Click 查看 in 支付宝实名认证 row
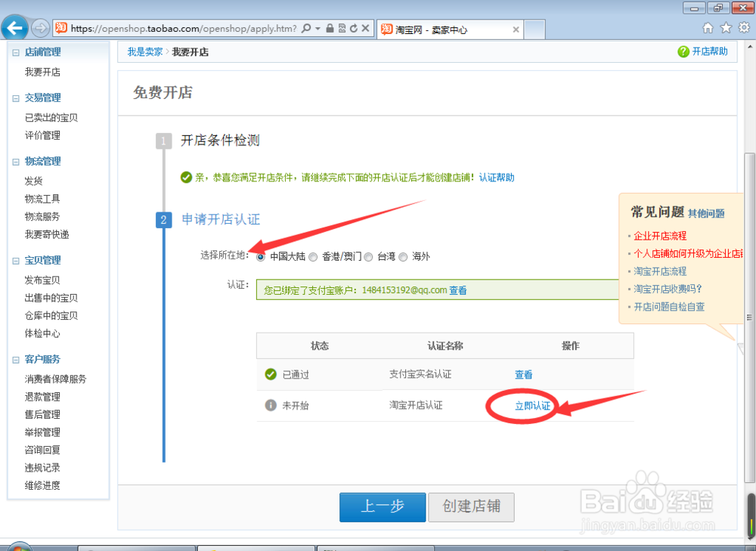 click(524, 375)
